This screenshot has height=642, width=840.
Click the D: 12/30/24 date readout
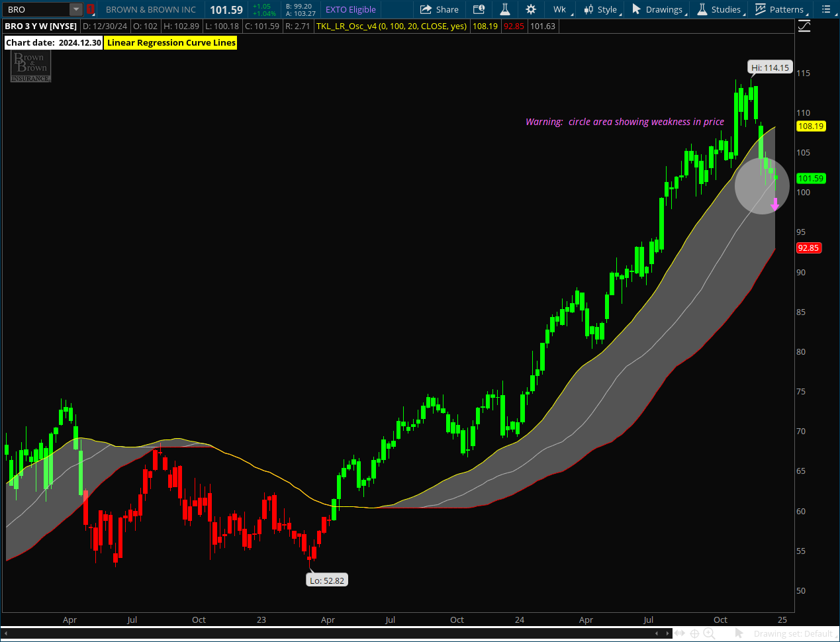pos(105,26)
